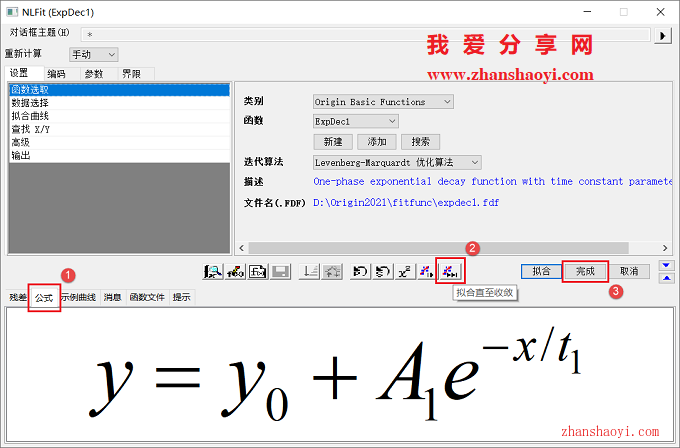Click the search function magnifier toolbar icon
680x448 pixels.
212,272
